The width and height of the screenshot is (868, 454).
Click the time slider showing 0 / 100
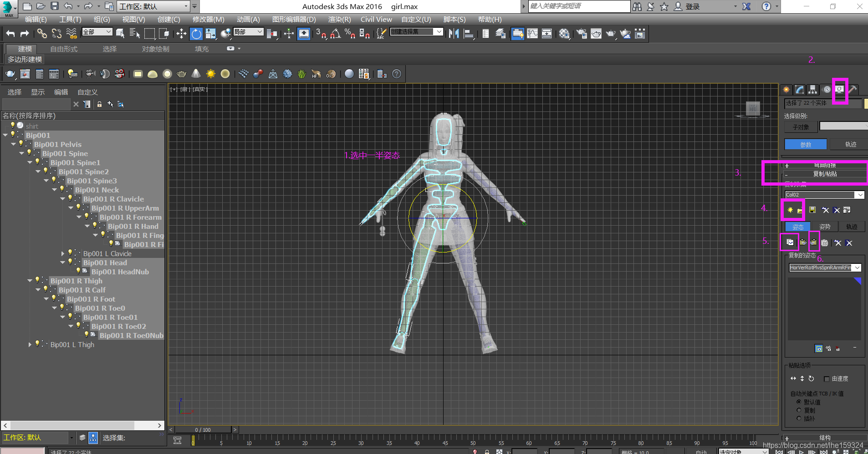(203, 429)
